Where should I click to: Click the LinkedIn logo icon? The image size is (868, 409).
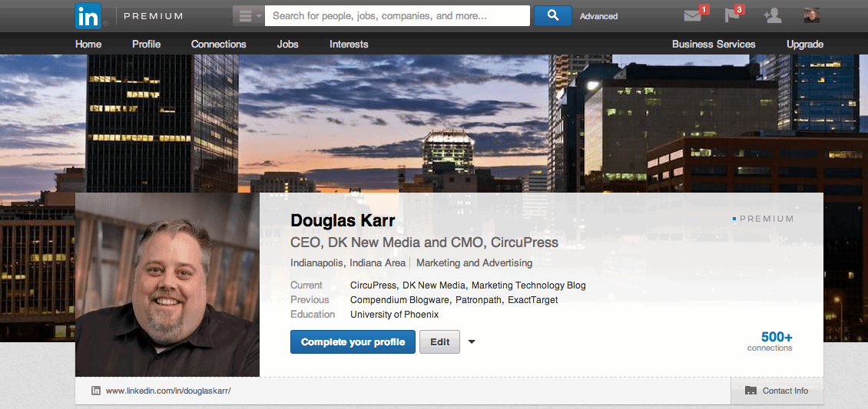(88, 16)
